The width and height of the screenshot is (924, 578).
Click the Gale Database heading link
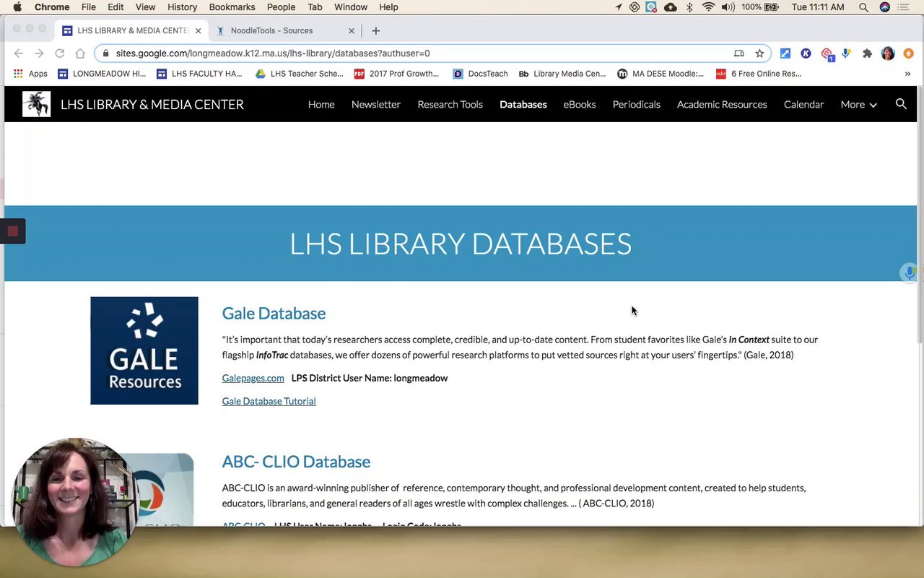(274, 313)
